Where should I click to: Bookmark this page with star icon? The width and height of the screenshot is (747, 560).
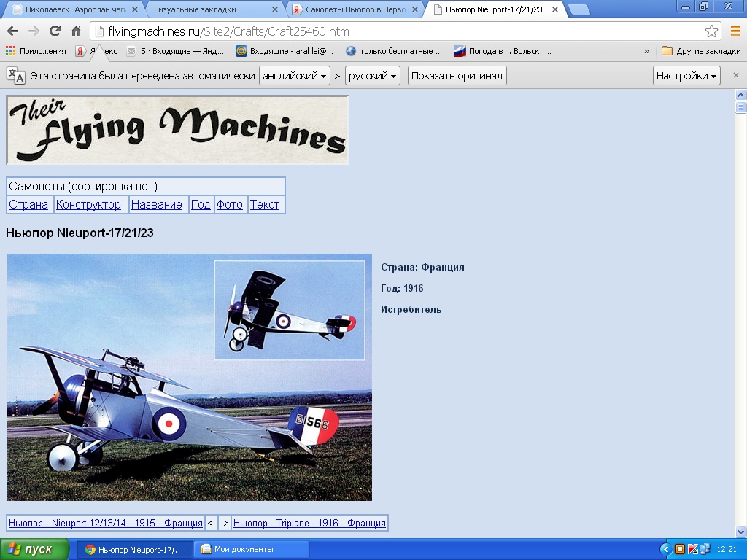711,31
